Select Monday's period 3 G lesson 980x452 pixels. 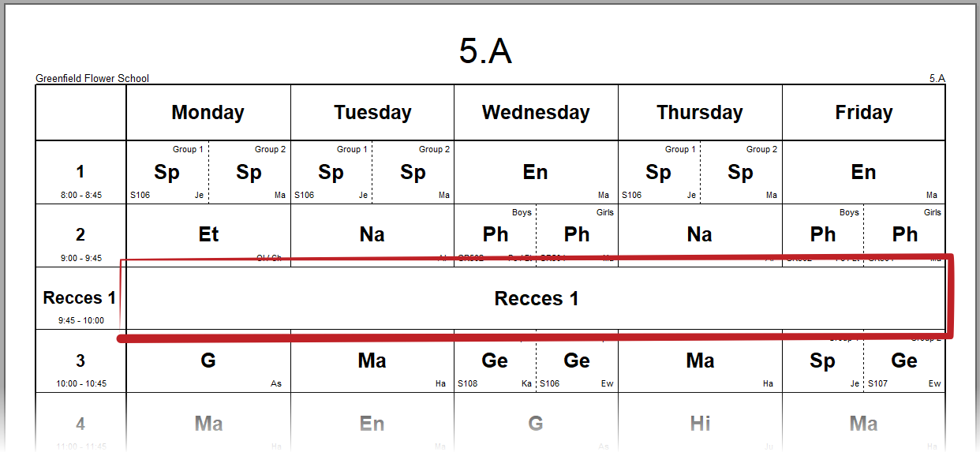[x=208, y=361]
